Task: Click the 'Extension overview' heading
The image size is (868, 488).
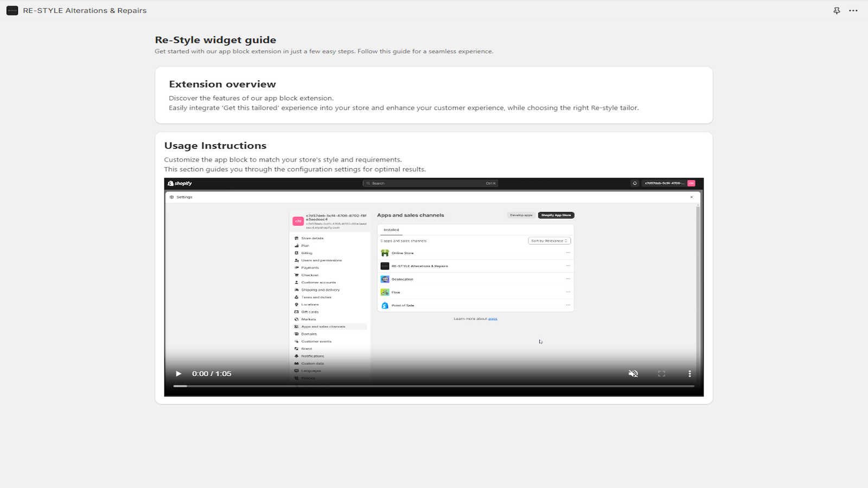Action: click(x=222, y=84)
